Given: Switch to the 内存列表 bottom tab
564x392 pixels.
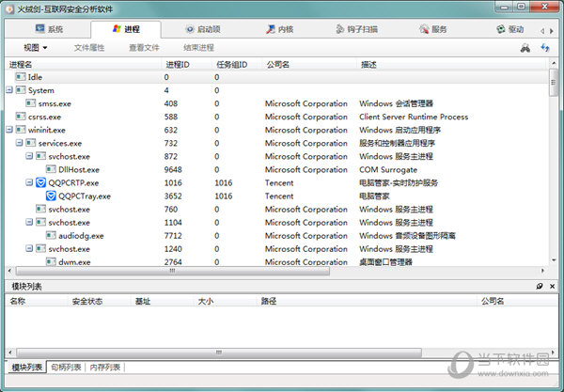Looking at the screenshot, I should click(105, 368).
